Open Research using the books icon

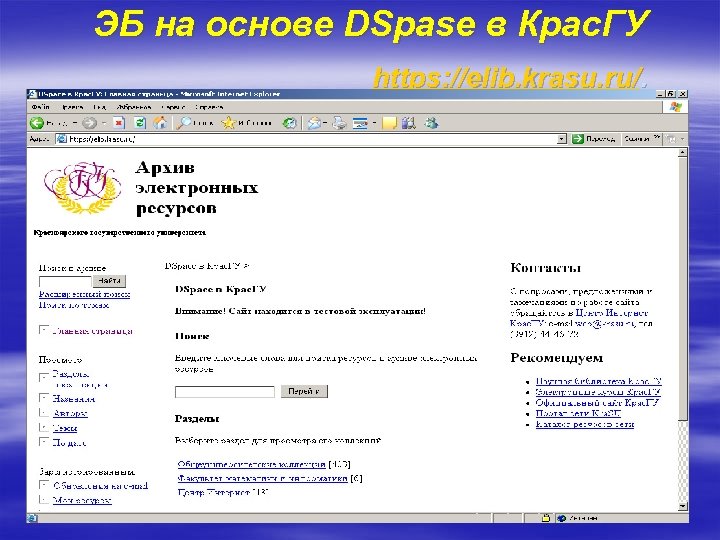coord(409,123)
